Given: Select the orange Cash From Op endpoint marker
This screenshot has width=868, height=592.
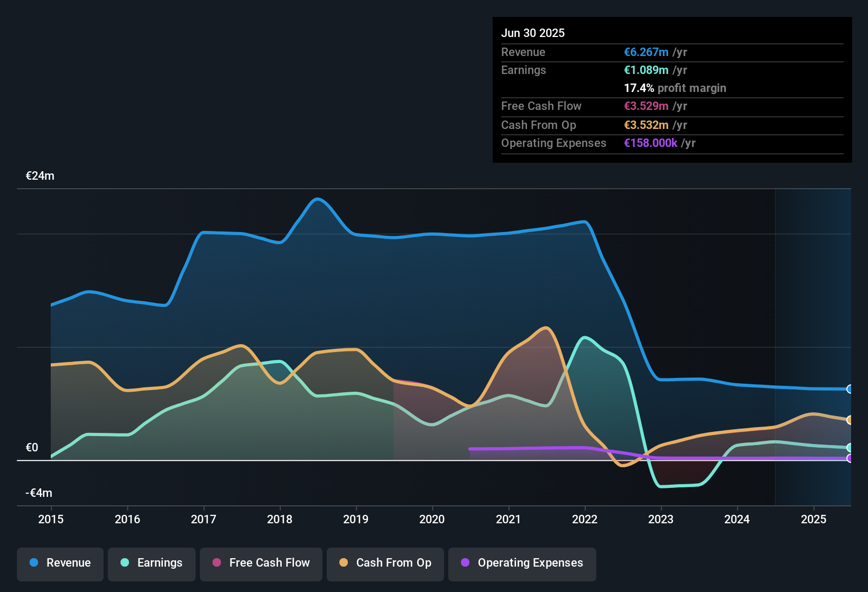Looking at the screenshot, I should coord(849,420).
